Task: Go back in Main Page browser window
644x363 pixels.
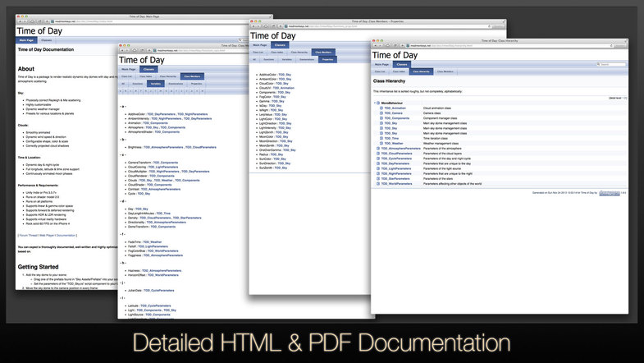Action: (x=20, y=21)
